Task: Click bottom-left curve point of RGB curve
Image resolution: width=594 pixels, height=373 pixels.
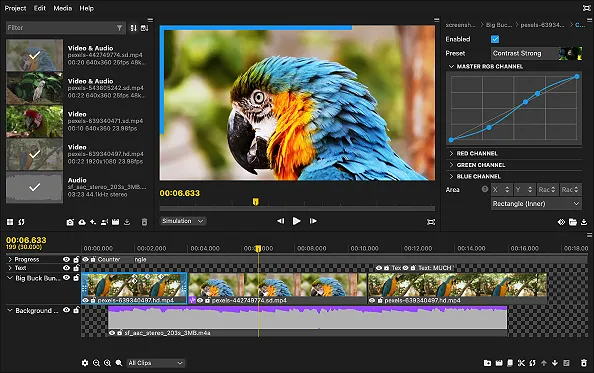Action: (451, 140)
